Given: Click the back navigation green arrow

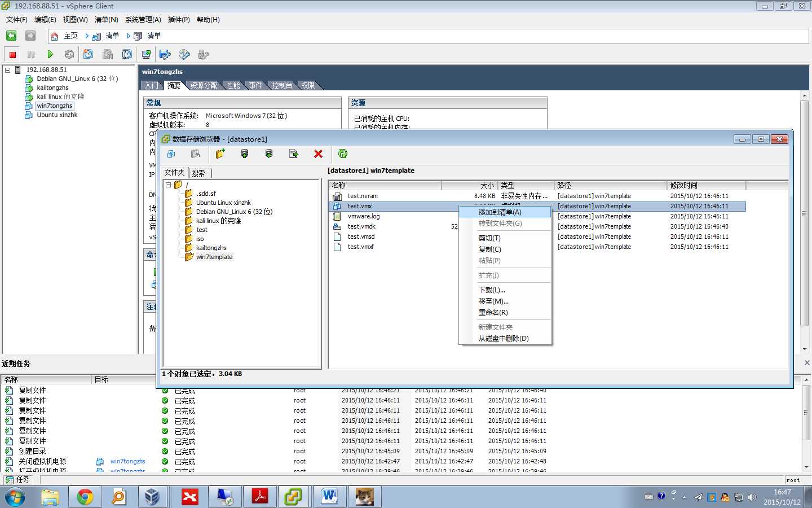Looking at the screenshot, I should [x=11, y=36].
